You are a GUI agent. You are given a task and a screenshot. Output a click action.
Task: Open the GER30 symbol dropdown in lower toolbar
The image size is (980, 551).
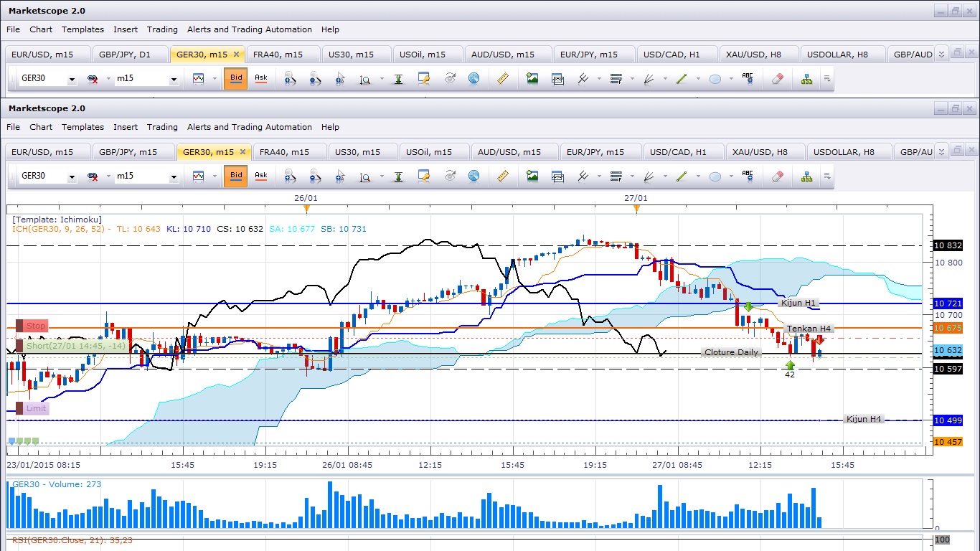click(x=72, y=176)
